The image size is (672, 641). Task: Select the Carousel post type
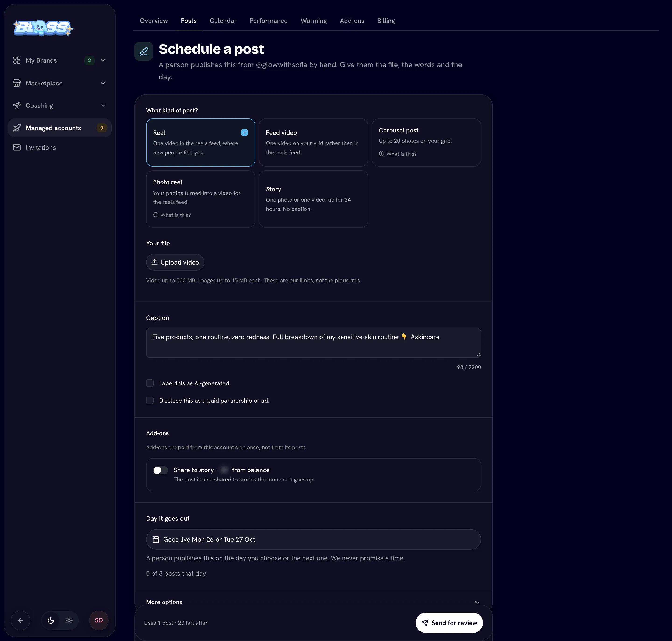pos(426,143)
